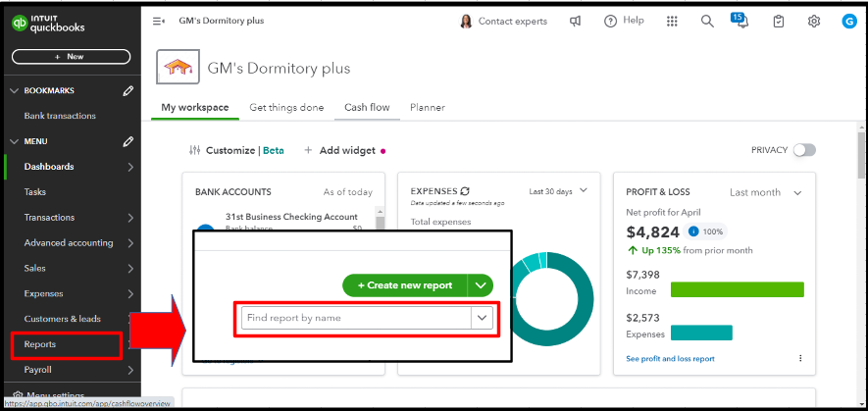Expand the Payroll submenu arrow

[130, 370]
